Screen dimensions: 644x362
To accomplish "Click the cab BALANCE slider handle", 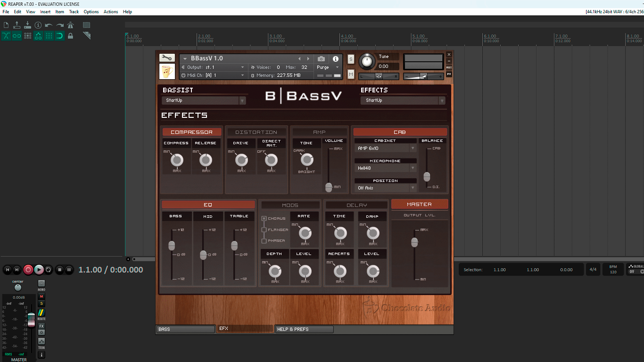I will coord(427,176).
